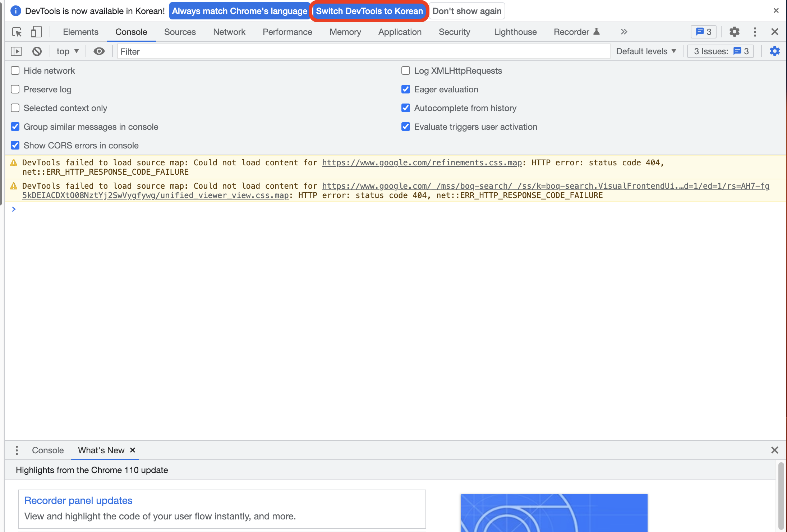Click the console Filter input field
Image resolution: width=787 pixels, height=532 pixels.
pyautogui.click(x=364, y=51)
